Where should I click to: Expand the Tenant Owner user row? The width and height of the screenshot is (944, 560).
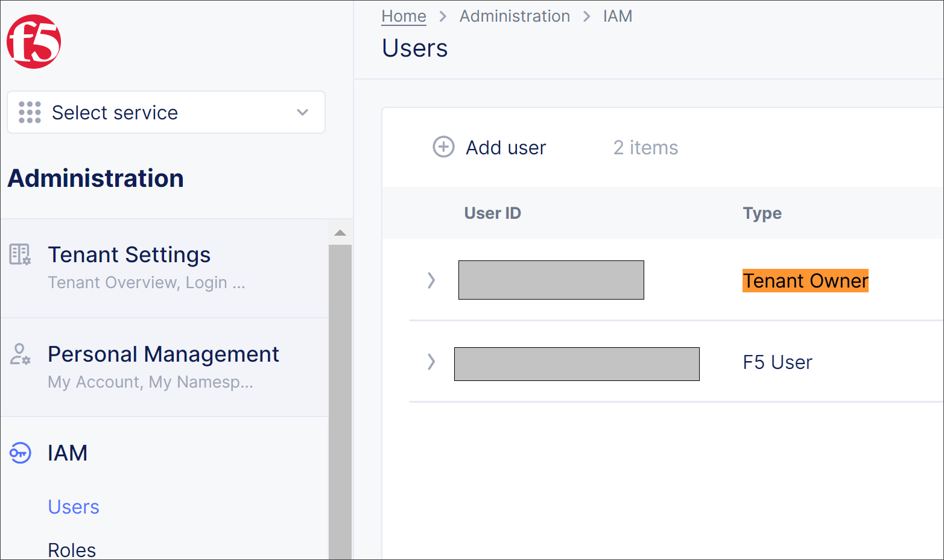[x=431, y=280]
